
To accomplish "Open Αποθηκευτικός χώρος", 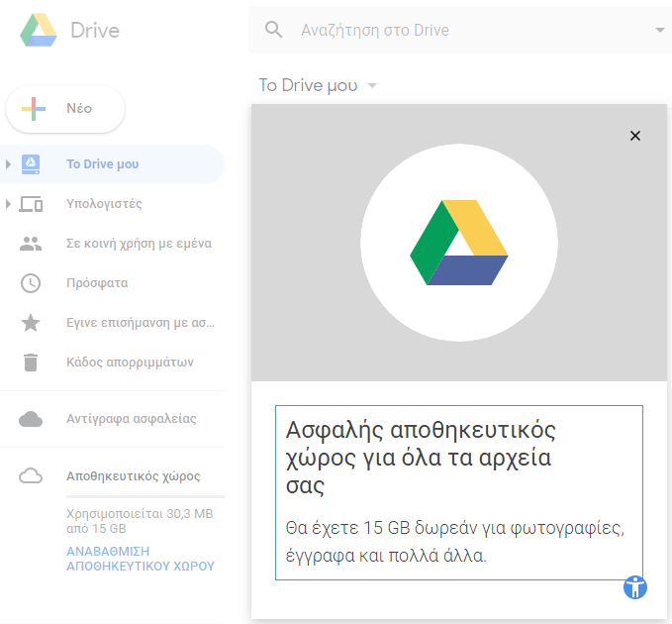I will click(134, 476).
